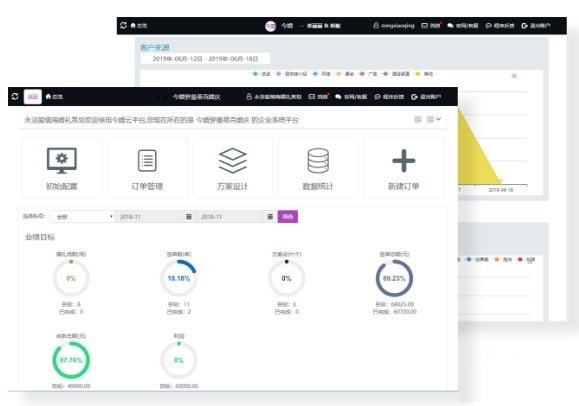Open program feedback in the front window
The height and width of the screenshot is (406, 579).
(389, 97)
